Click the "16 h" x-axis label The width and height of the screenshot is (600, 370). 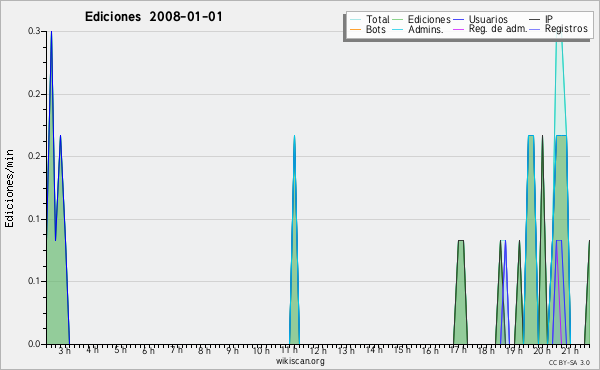[429, 350]
